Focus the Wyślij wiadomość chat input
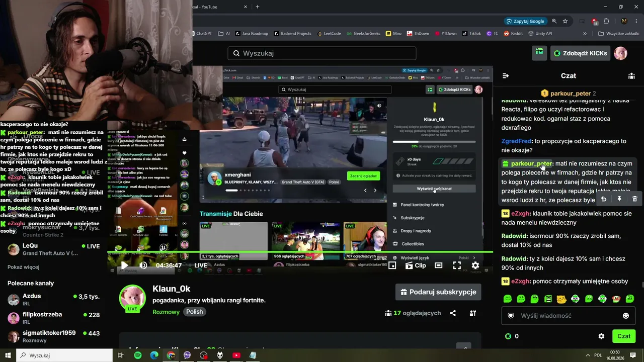Screen dimensions: 644x362 click(569, 316)
